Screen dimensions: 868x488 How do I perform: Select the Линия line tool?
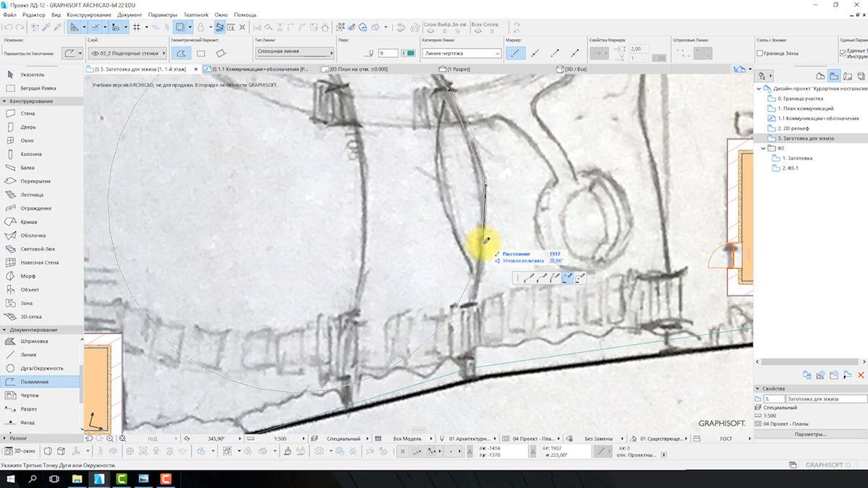(x=41, y=355)
